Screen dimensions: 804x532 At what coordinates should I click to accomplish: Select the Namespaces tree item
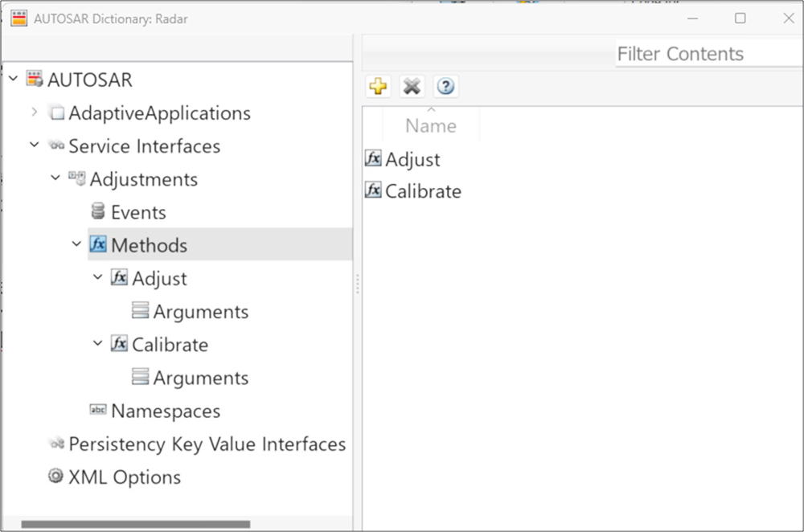[x=166, y=411]
